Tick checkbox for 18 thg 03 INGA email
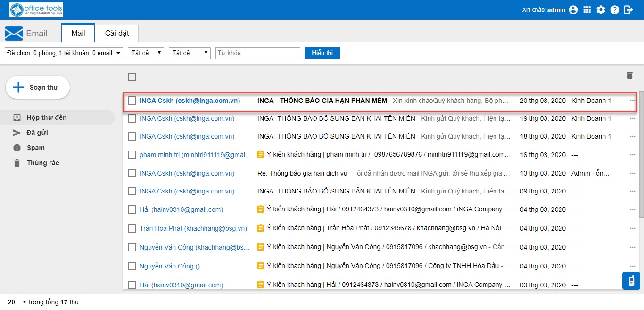This screenshot has width=644, height=310. click(132, 136)
